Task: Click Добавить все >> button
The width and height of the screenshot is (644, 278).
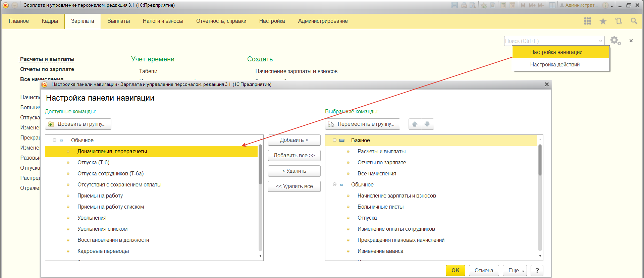Action: click(294, 156)
